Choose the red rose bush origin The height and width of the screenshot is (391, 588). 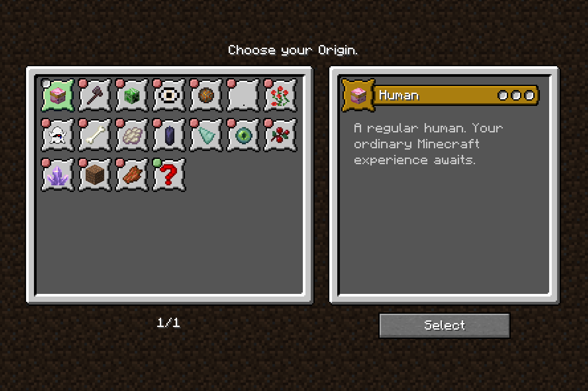(x=280, y=95)
